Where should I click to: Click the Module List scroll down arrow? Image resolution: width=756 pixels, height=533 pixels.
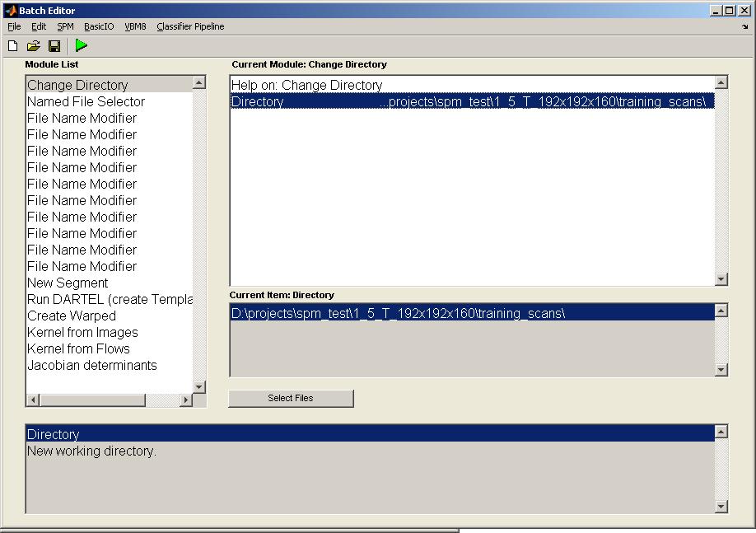(x=199, y=387)
